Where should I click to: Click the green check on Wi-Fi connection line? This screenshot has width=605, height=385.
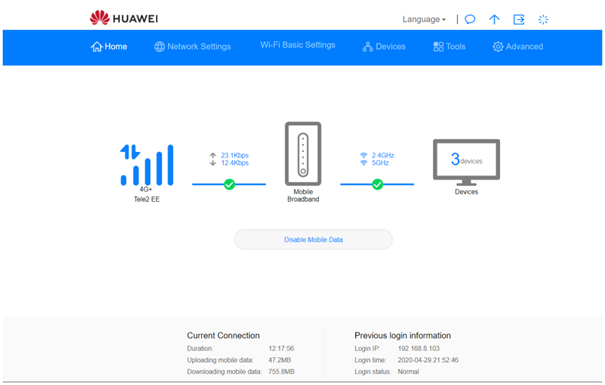pyautogui.click(x=377, y=184)
